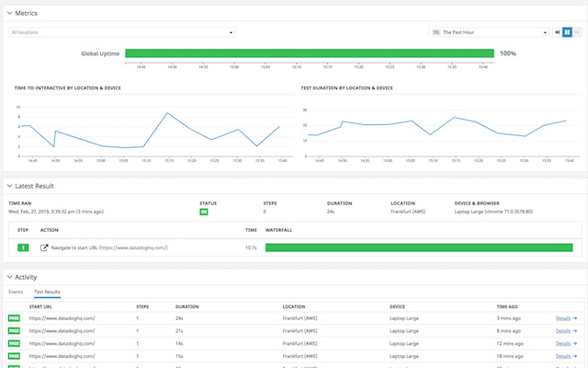Image resolution: width=588 pixels, height=368 pixels.
Task: Switch to the Events tab
Action: [x=16, y=292]
